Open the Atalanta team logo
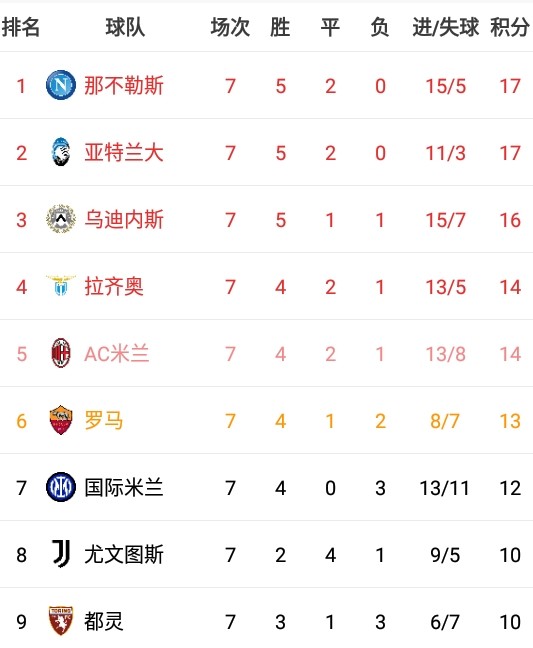 click(61, 152)
